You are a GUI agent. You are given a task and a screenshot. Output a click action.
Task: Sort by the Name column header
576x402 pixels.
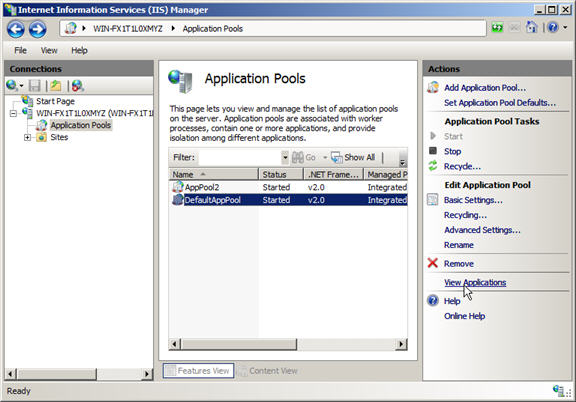coord(214,174)
